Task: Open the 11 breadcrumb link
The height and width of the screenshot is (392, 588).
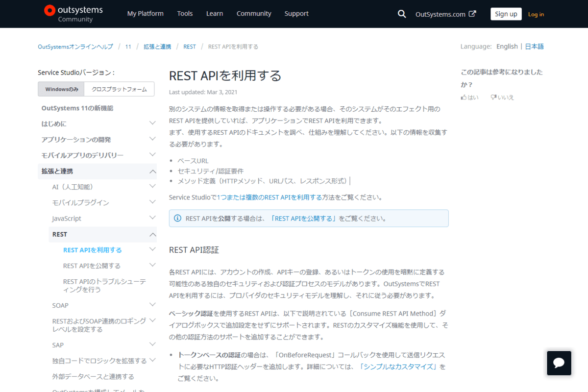Action: pyautogui.click(x=128, y=47)
